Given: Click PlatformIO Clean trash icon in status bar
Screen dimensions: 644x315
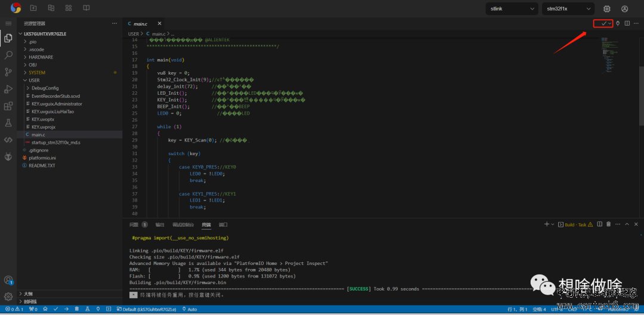Looking at the screenshot, I should coord(77,309).
